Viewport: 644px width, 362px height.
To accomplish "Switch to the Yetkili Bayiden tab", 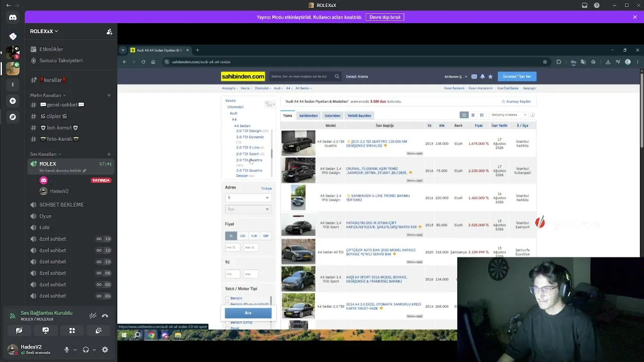I will tap(359, 116).
